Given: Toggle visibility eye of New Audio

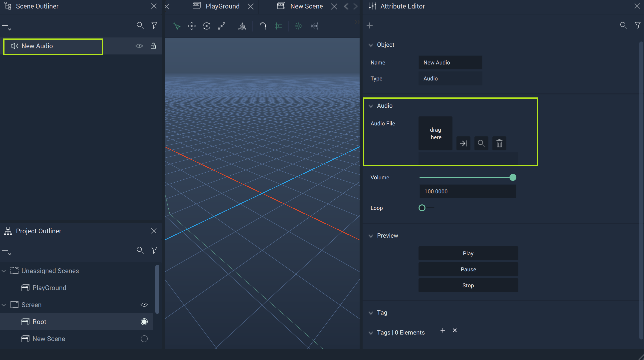Looking at the screenshot, I should tap(139, 46).
